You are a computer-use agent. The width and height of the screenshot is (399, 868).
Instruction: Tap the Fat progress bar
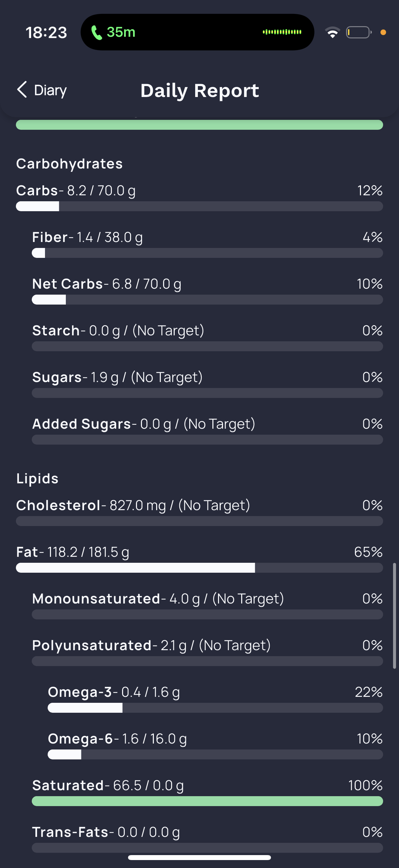199,568
